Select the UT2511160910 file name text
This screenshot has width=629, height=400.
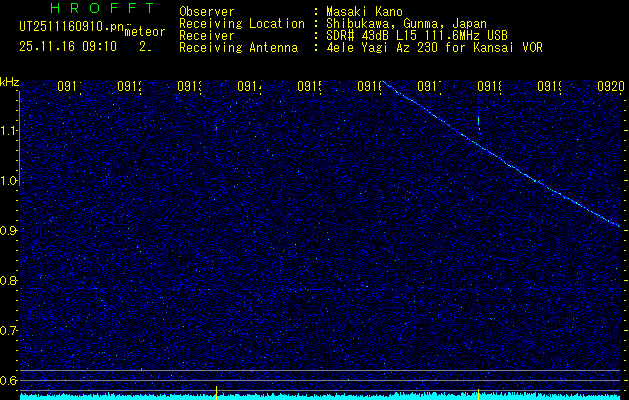tap(72, 27)
